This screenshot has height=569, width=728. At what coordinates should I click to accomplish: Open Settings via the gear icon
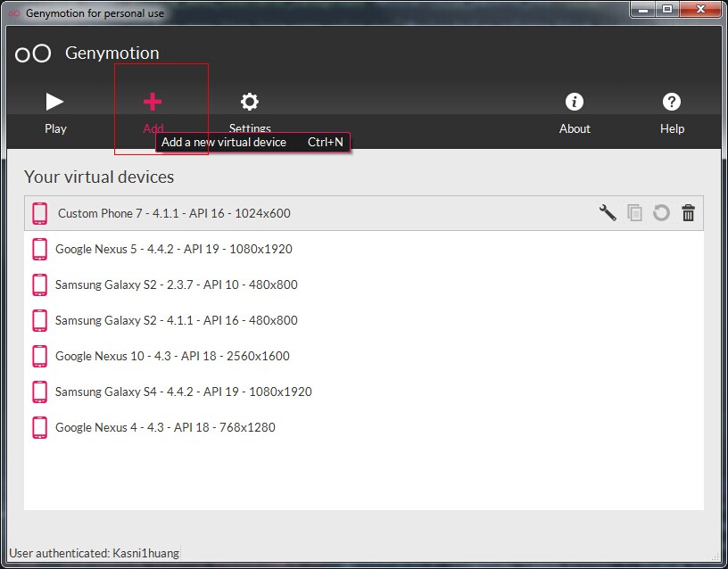(250, 102)
